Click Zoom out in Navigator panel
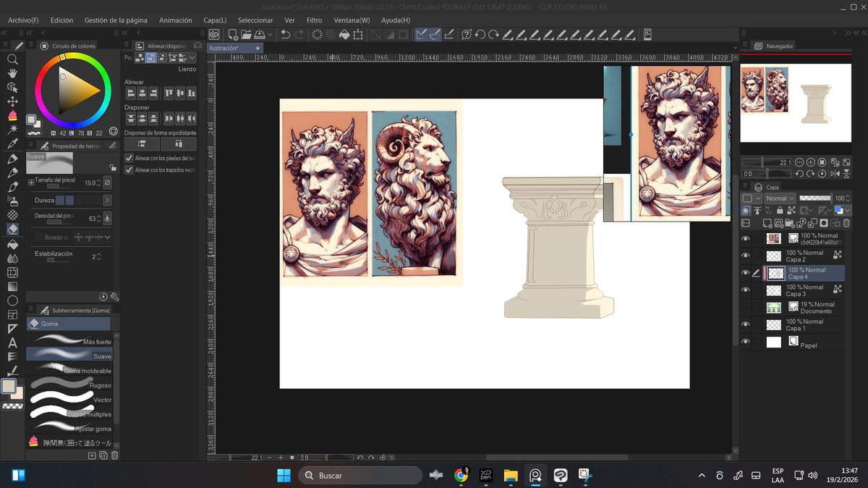This screenshot has width=868, height=488. [x=801, y=162]
